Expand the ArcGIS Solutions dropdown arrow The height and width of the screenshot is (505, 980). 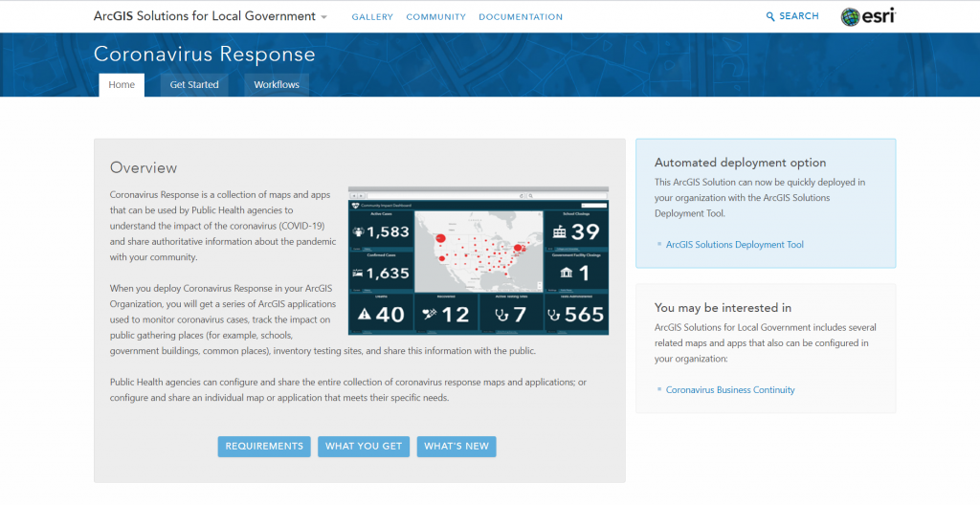(x=323, y=17)
